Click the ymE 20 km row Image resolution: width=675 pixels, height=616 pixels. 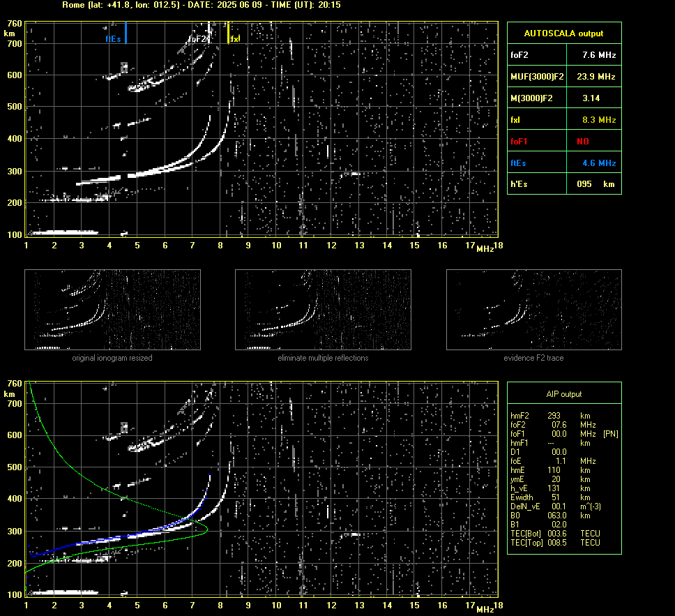coord(550,479)
